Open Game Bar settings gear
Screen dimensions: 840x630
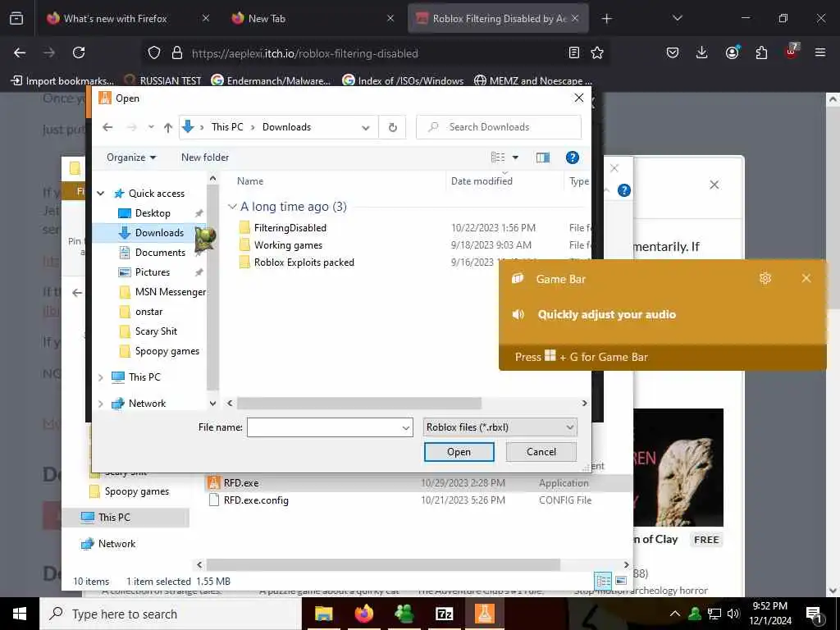click(x=765, y=278)
